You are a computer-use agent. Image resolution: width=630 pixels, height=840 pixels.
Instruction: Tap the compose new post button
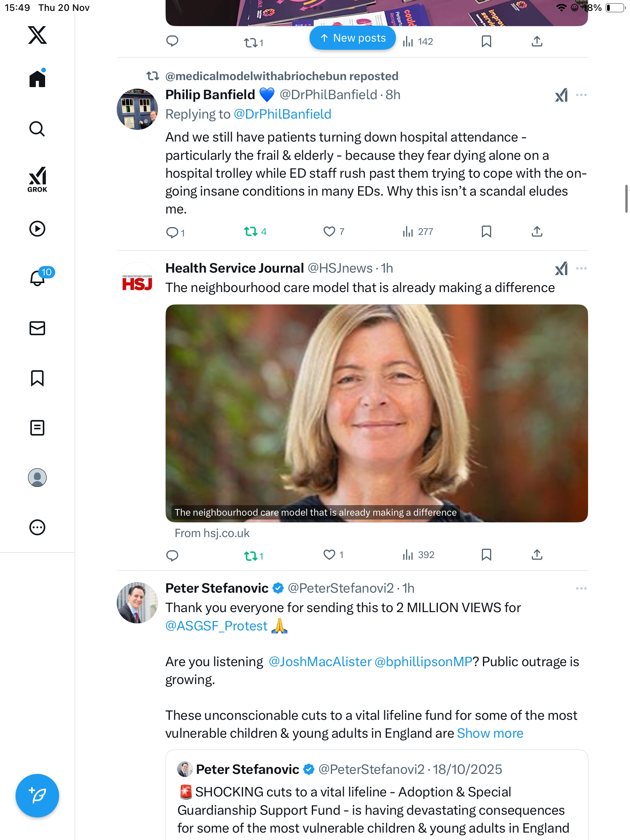(x=37, y=796)
